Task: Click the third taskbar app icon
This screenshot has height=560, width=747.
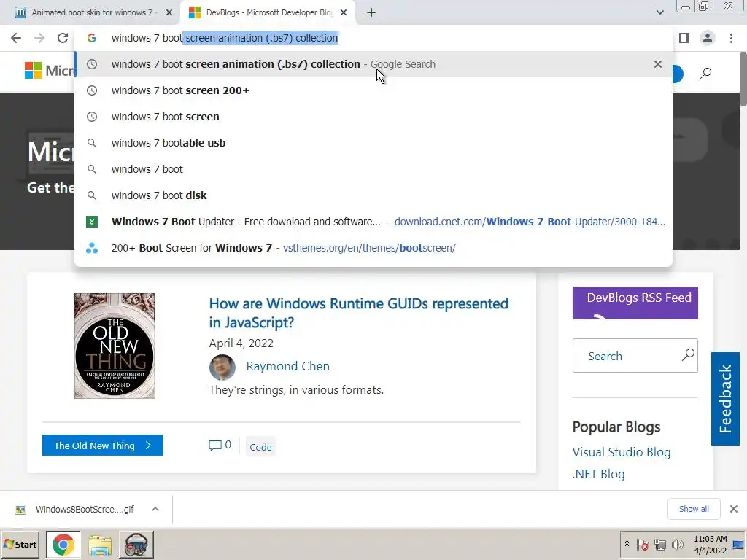Action: (136, 545)
